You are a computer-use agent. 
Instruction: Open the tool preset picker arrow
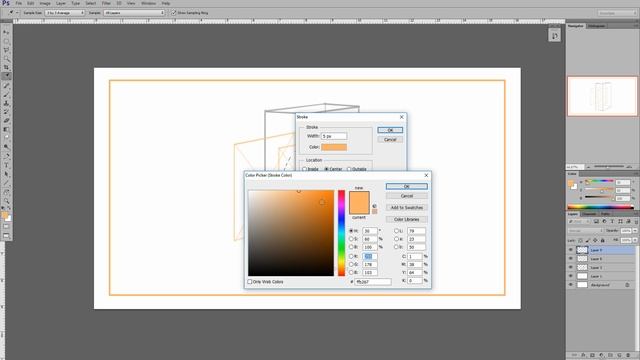[x=17, y=13]
